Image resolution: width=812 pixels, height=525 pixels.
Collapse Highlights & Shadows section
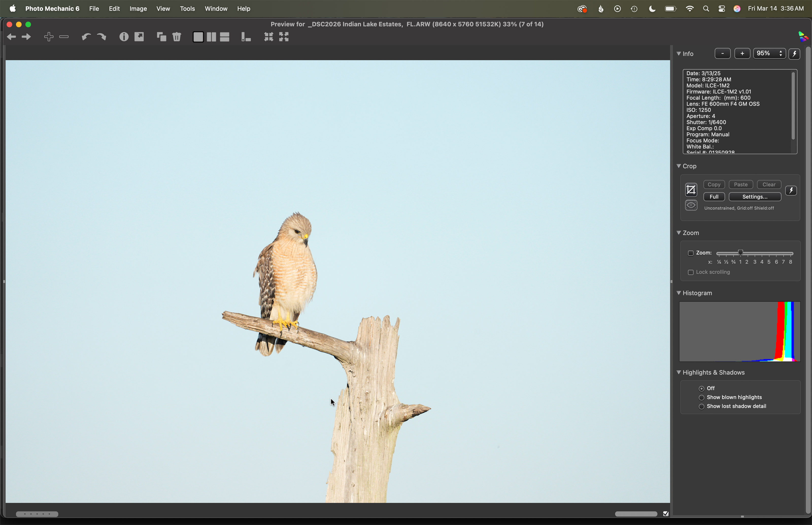[679, 372]
